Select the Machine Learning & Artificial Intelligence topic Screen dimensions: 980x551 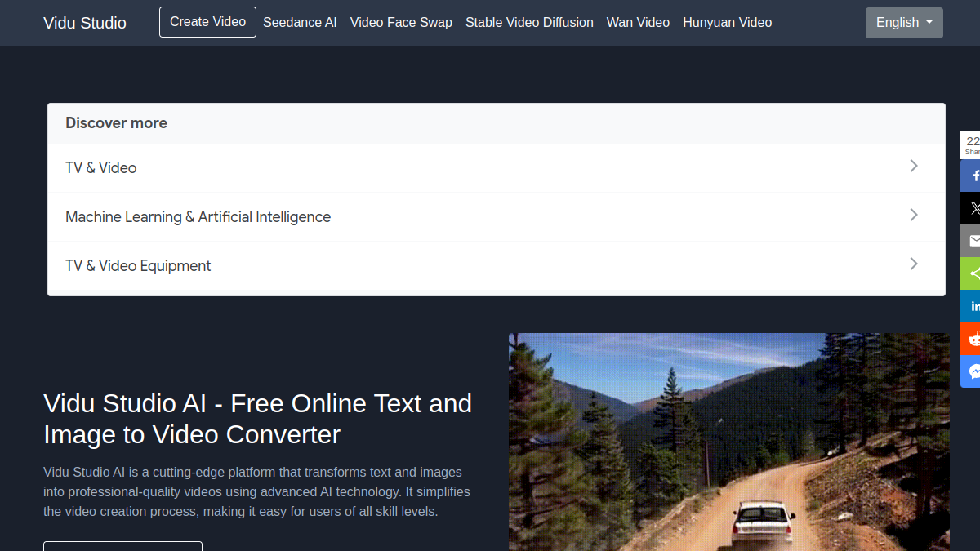pyautogui.click(x=497, y=217)
